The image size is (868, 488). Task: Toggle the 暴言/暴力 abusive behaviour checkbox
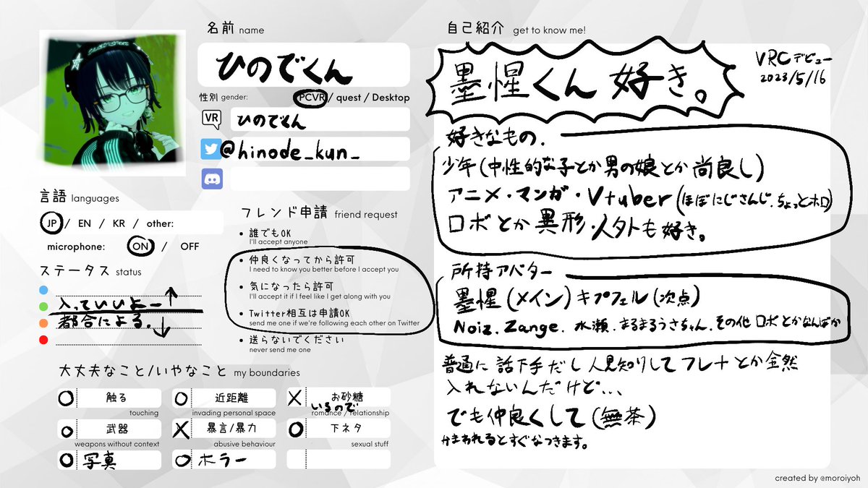182,429
